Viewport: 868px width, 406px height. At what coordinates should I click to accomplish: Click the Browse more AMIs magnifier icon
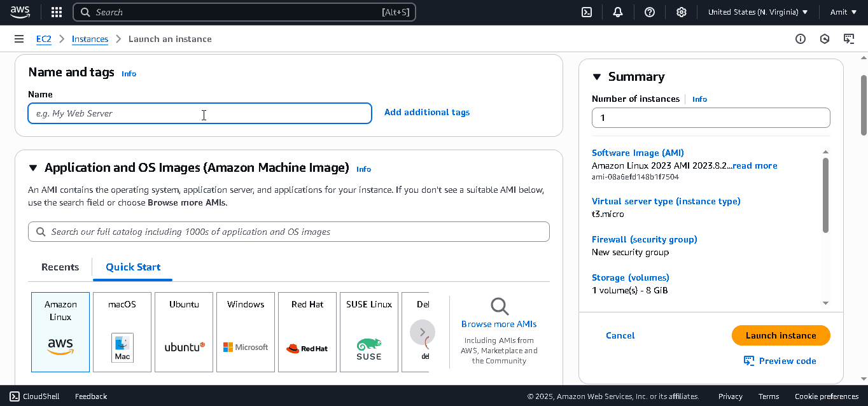point(500,307)
